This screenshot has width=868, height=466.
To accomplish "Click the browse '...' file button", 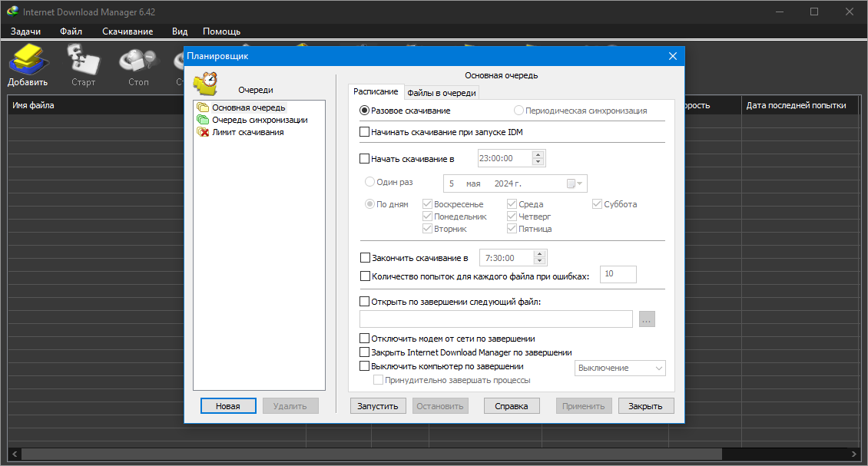I will click(x=647, y=319).
